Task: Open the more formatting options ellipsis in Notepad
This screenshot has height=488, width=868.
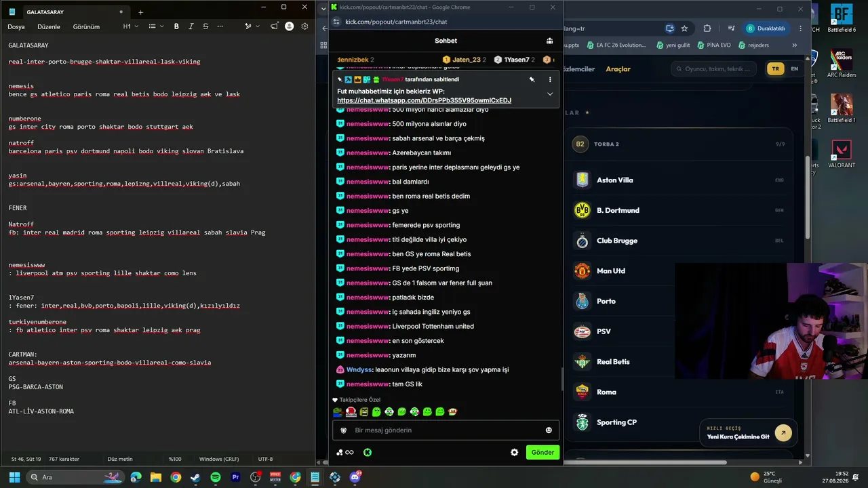Action: [x=220, y=26]
